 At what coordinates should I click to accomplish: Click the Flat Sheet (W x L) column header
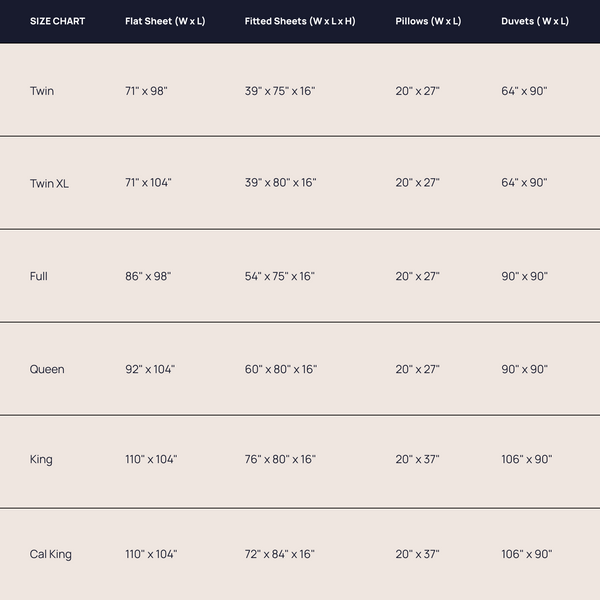[x=165, y=21]
